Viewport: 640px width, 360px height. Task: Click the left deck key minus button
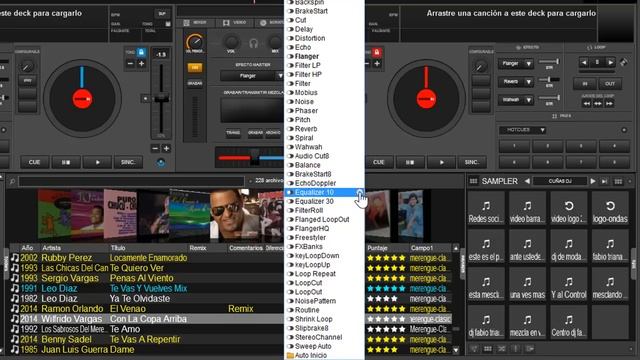[130, 64]
